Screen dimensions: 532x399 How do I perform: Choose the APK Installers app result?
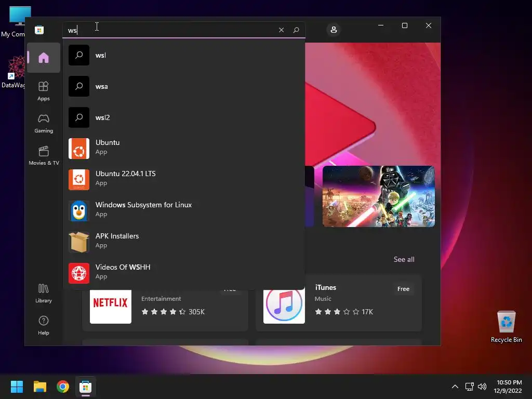click(x=183, y=242)
